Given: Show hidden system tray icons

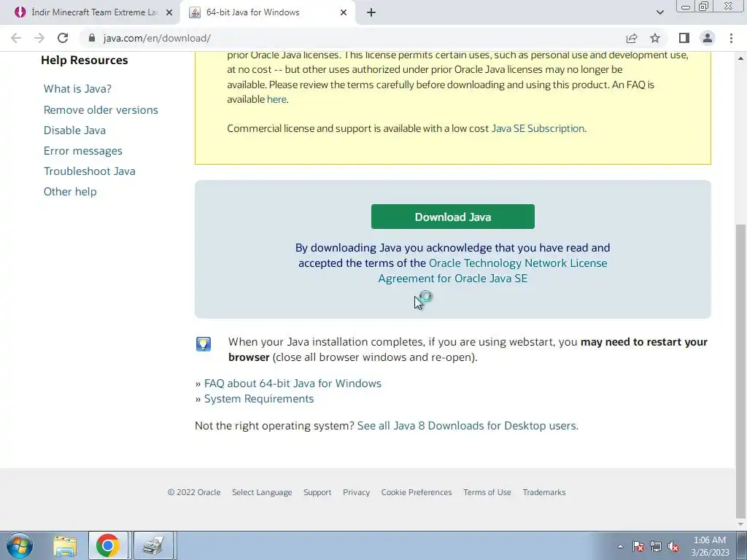Looking at the screenshot, I should click(x=620, y=546).
